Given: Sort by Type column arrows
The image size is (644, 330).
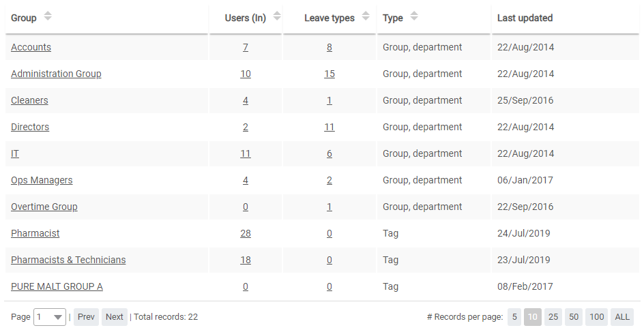Looking at the screenshot, I should 414,16.
